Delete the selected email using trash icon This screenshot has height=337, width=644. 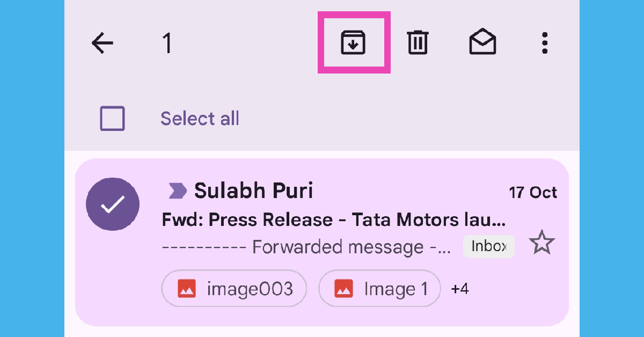417,42
